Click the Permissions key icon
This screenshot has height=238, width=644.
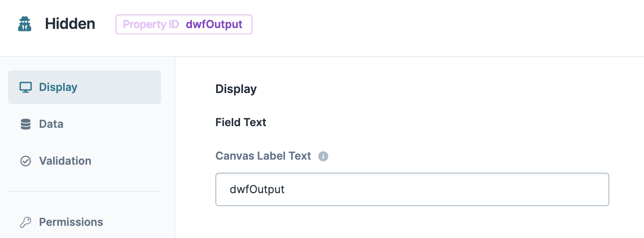[26, 222]
